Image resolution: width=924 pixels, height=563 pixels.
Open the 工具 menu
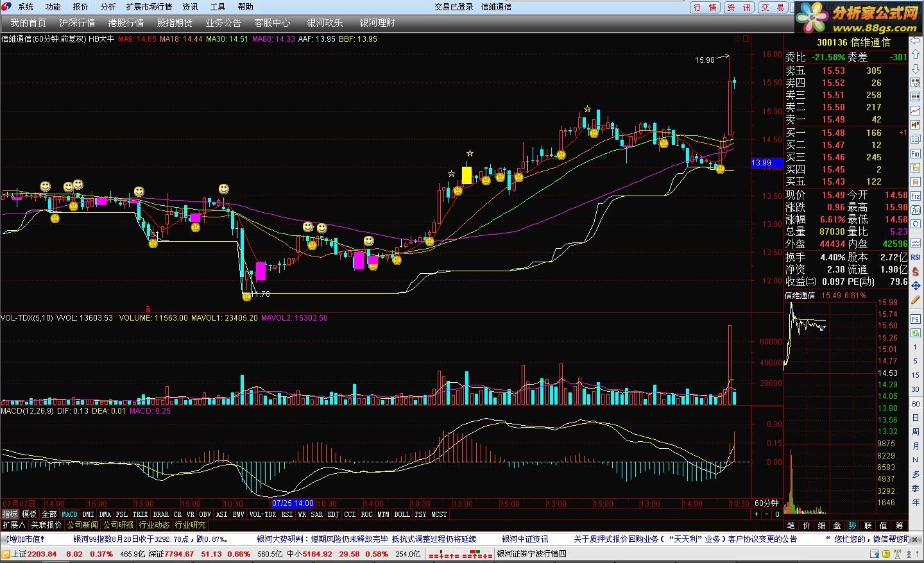[x=218, y=7]
